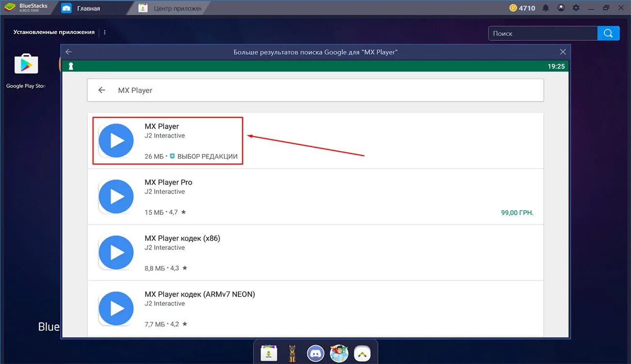Select the MX Player title
Screen dimensions: 631x364
coord(162,126)
